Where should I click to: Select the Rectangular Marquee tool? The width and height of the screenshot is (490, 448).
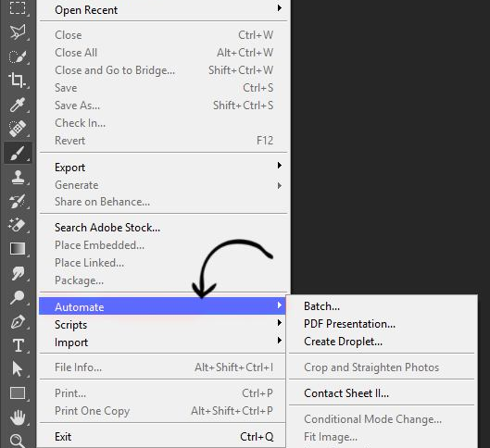tap(18, 7)
